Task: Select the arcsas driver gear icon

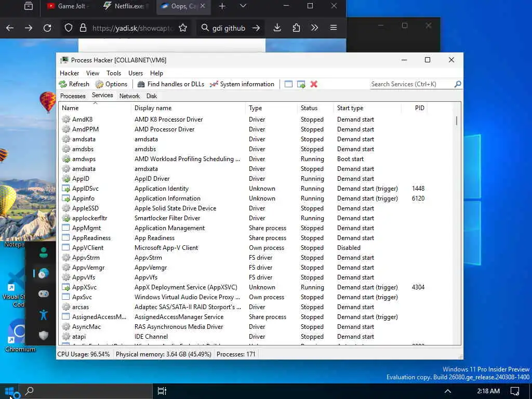Action: pos(66,307)
